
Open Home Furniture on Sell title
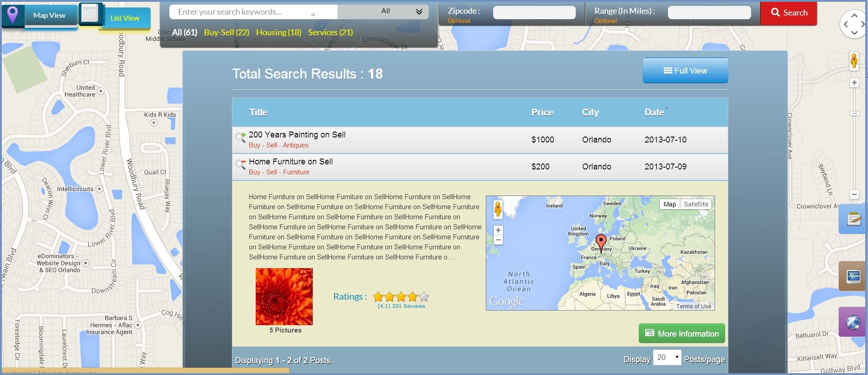[291, 162]
